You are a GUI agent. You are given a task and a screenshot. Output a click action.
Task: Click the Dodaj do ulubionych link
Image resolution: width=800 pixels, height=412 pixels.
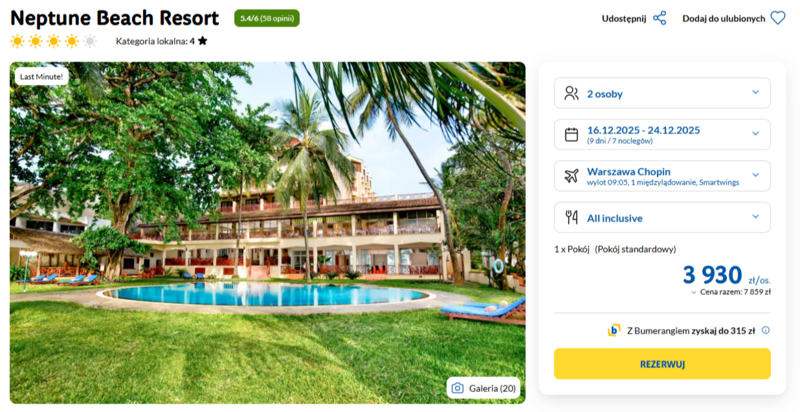[x=723, y=18]
